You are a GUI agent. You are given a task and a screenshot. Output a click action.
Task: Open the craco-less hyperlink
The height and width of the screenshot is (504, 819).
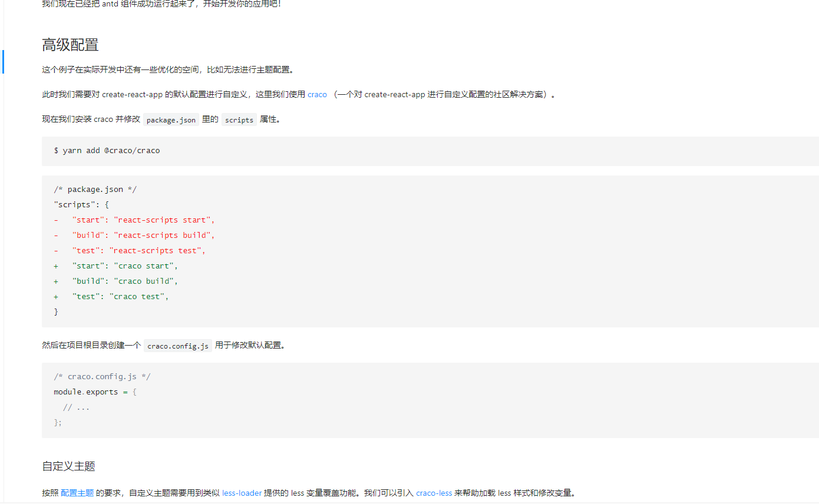434,493
